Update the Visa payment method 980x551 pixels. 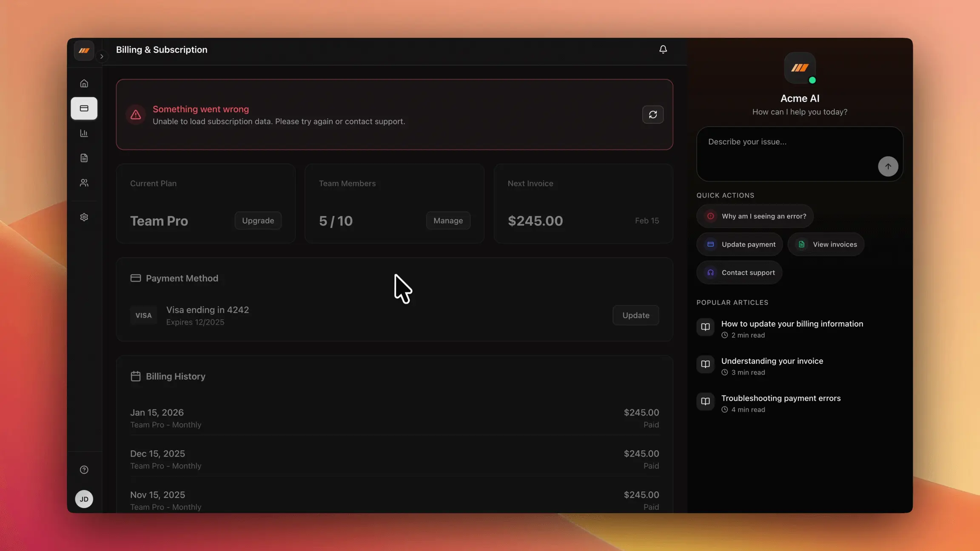click(635, 315)
